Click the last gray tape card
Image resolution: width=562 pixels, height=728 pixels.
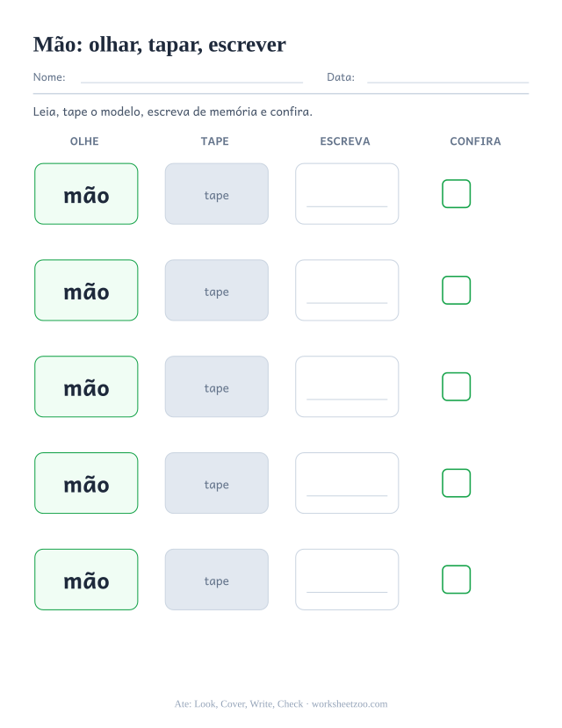click(217, 580)
